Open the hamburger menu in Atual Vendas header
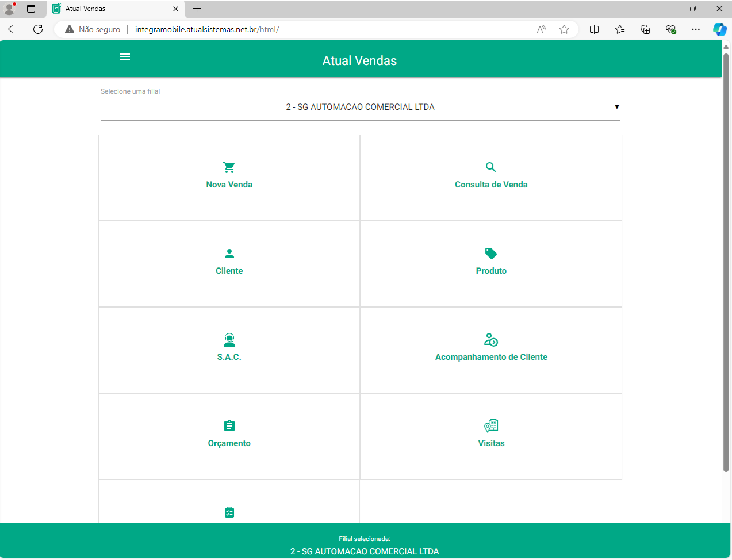 click(125, 57)
